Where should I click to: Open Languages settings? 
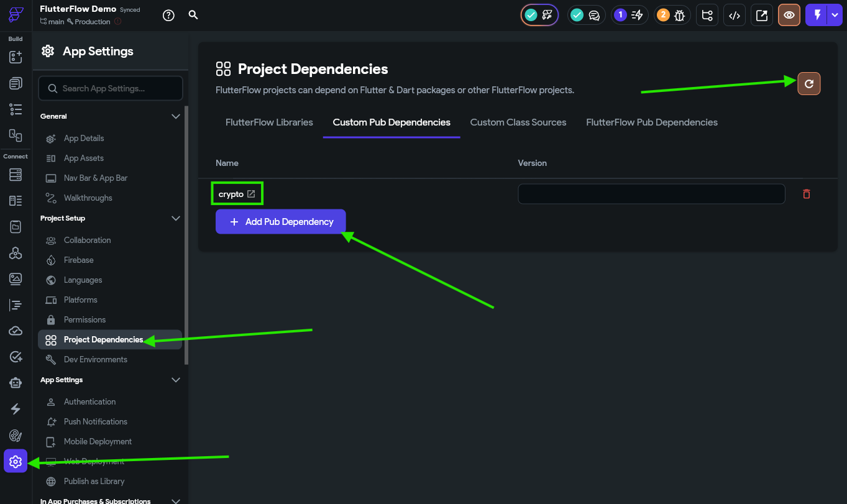tap(111, 280)
